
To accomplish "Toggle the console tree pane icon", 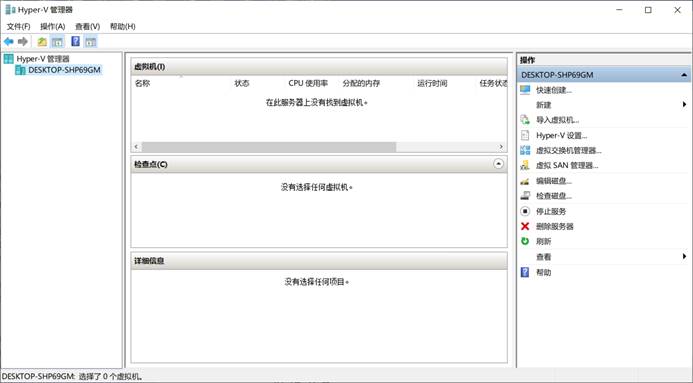I will coord(57,42).
